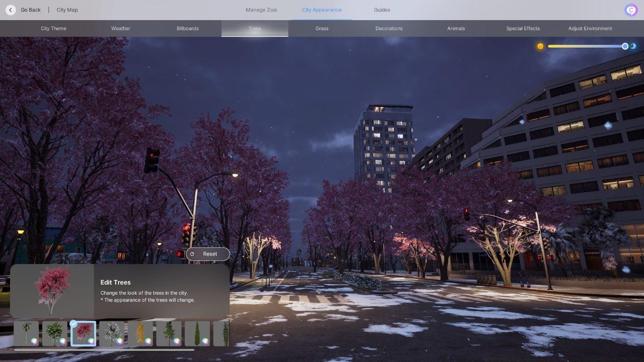The width and height of the screenshot is (644, 362).
Task: Switch to the Manage Zois tab
Action: tap(261, 10)
